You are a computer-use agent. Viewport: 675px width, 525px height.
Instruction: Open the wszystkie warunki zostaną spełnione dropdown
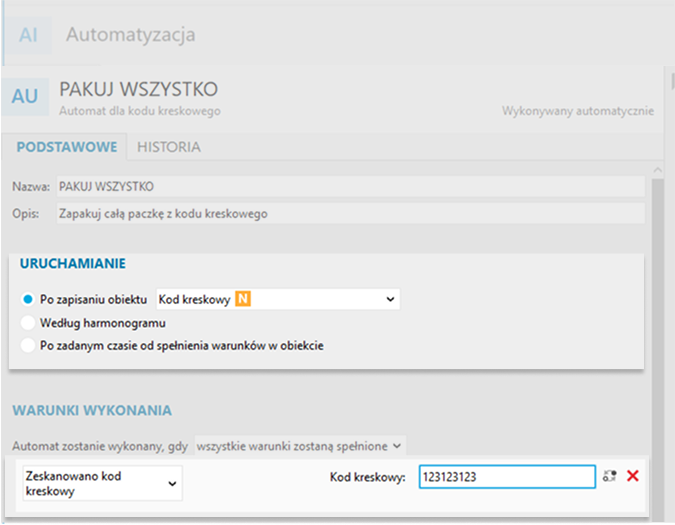(x=300, y=446)
